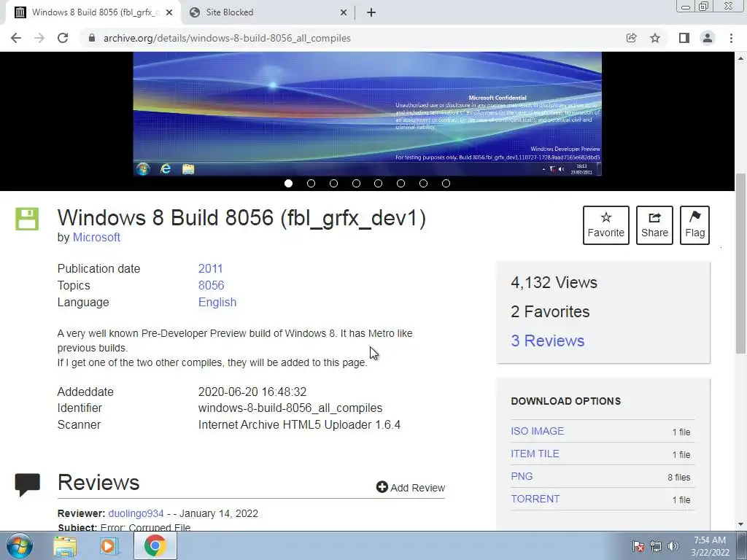The image size is (747, 560).
Task: Select the fourth carousel dot
Action: click(356, 183)
